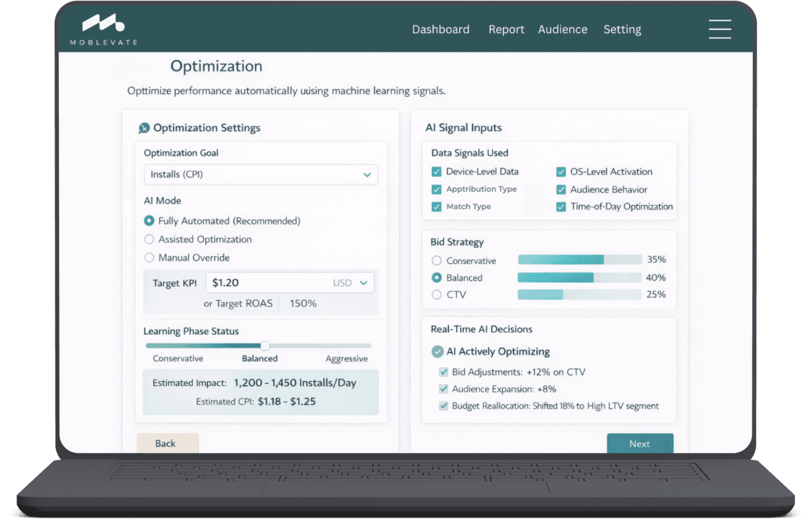Viewport: 812px width, 520px height.
Task: Choose Manual Override AI mode
Action: pos(149,257)
